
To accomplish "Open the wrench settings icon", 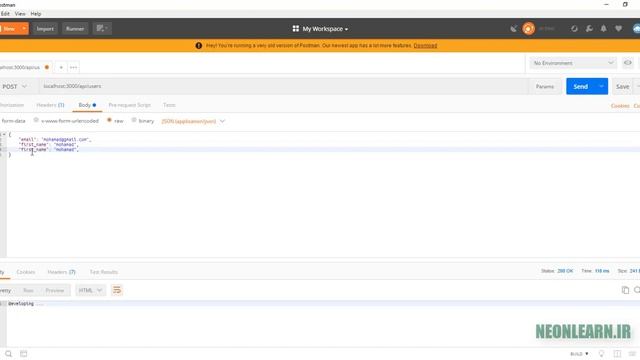I will tap(589, 29).
